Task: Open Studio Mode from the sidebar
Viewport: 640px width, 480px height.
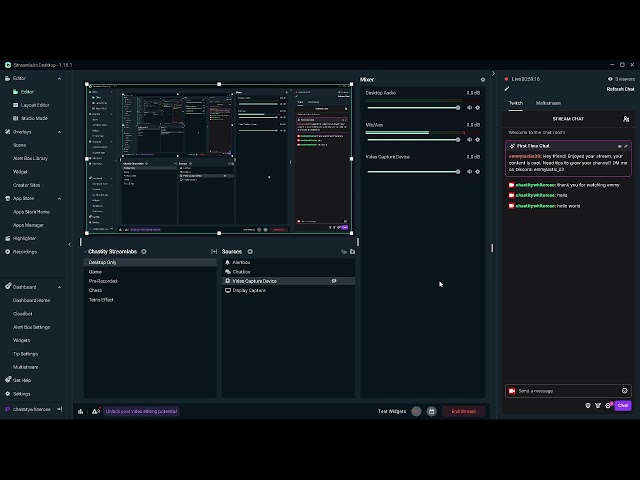Action: click(30, 118)
